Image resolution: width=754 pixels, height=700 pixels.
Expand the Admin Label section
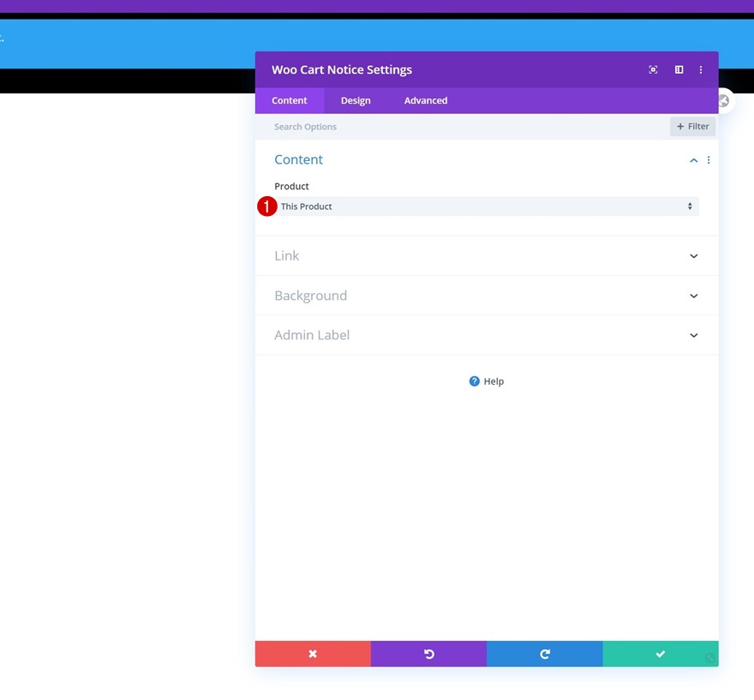click(x=487, y=335)
